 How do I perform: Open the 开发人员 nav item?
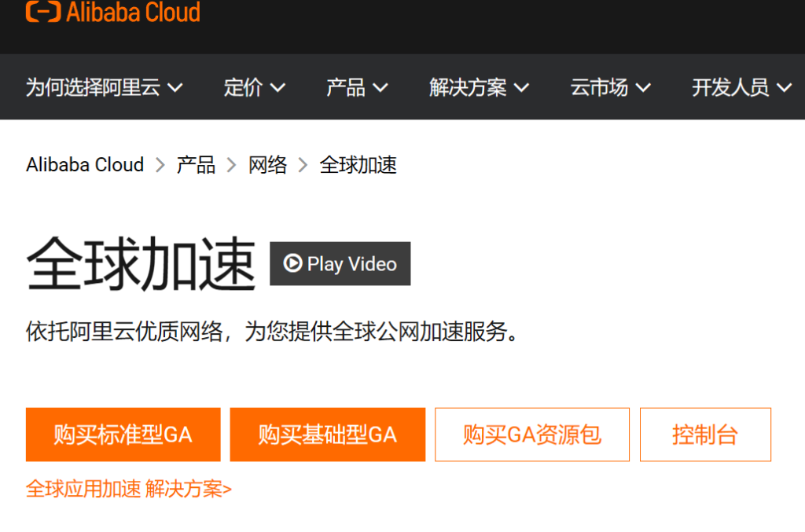742,88
